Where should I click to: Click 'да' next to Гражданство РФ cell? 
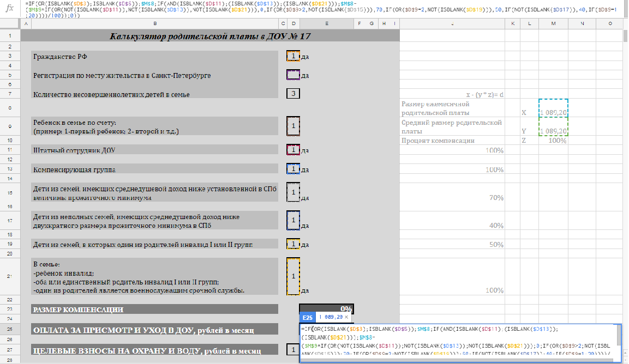305,57
